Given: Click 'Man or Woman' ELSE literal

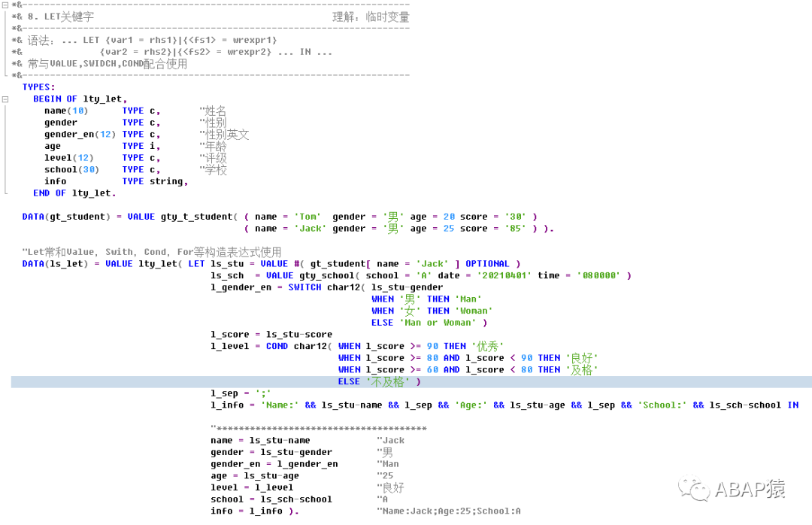Looking at the screenshot, I should [437, 323].
